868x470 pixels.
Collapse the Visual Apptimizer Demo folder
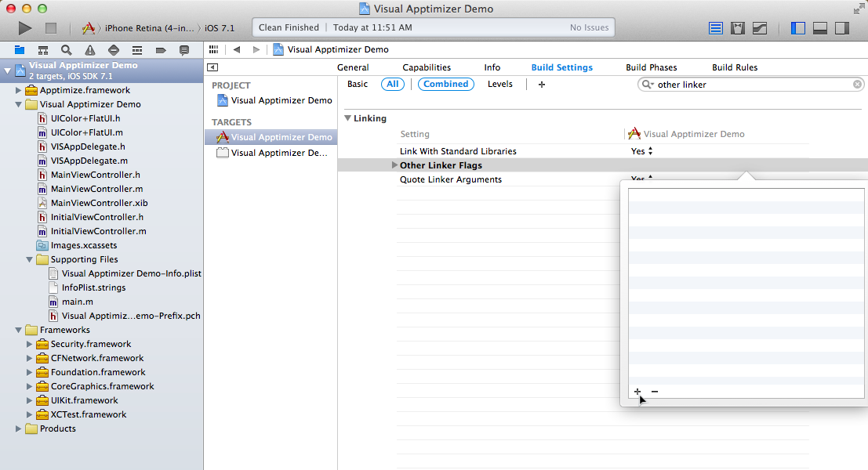pos(18,104)
